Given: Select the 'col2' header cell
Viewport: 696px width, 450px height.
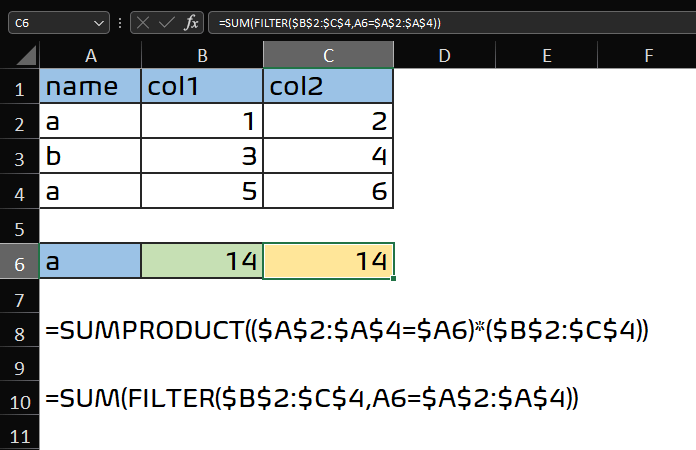Looking at the screenshot, I should click(328, 86).
